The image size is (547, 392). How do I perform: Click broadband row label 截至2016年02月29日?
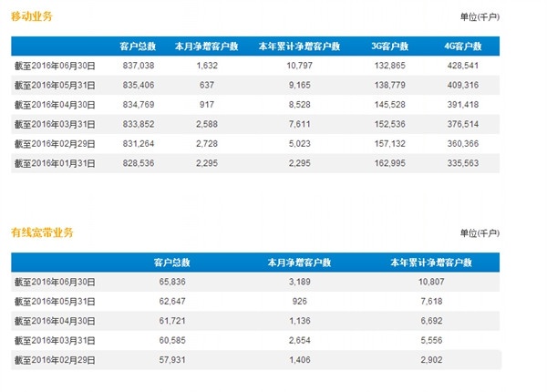[55, 360]
